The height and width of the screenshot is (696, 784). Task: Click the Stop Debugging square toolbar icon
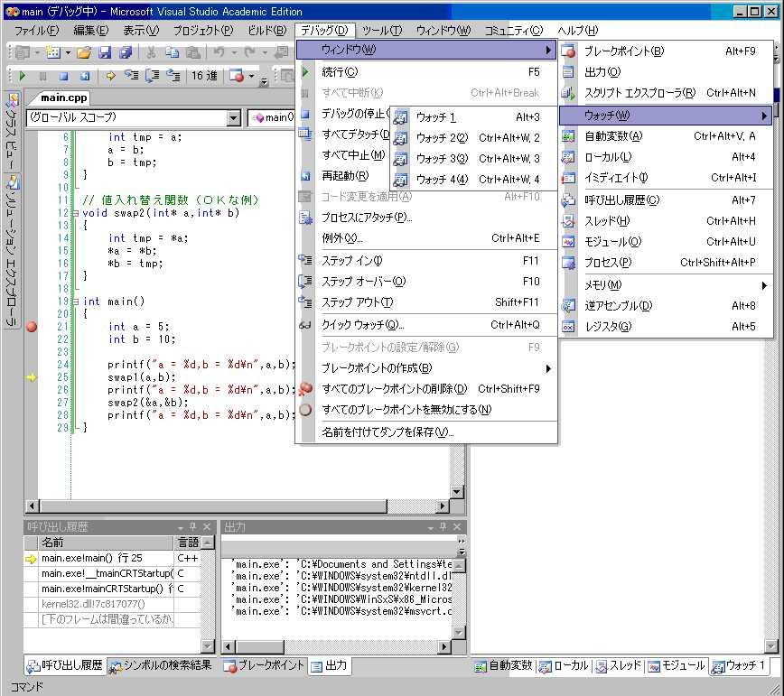coord(63,76)
